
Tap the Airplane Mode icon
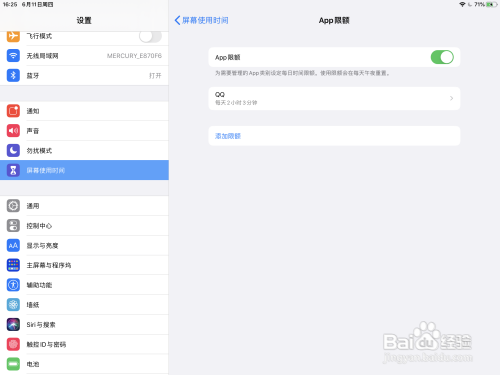(x=13, y=36)
